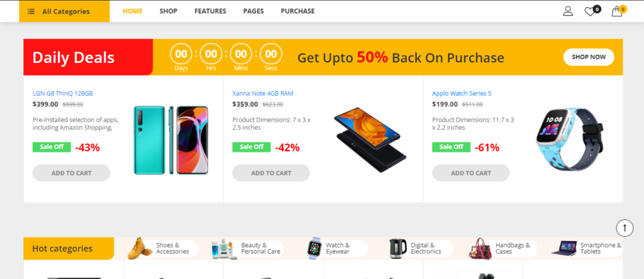Viewport: 644px width, 279px height.
Task: Add Xanna Note 4GB RAM to cart
Action: [271, 173]
